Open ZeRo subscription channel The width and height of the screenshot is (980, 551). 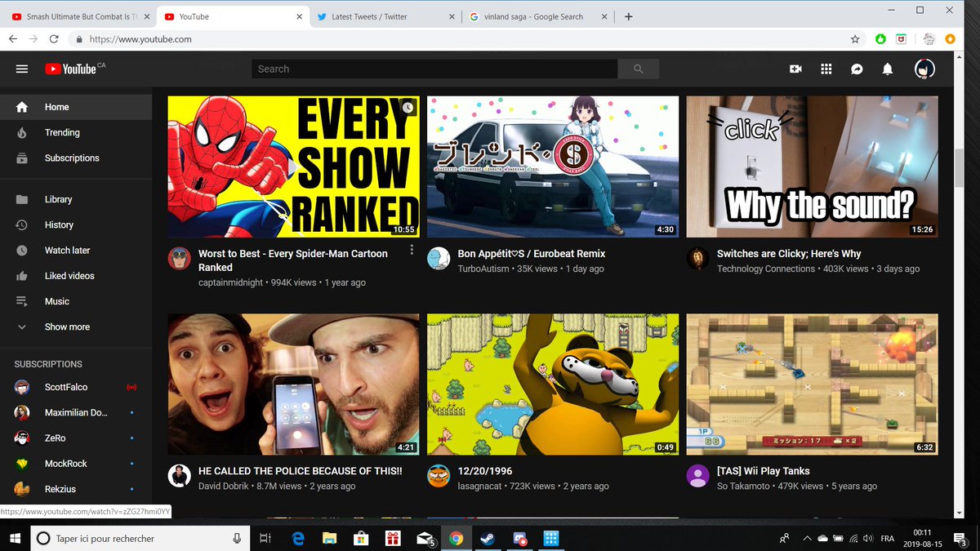[x=76, y=438]
